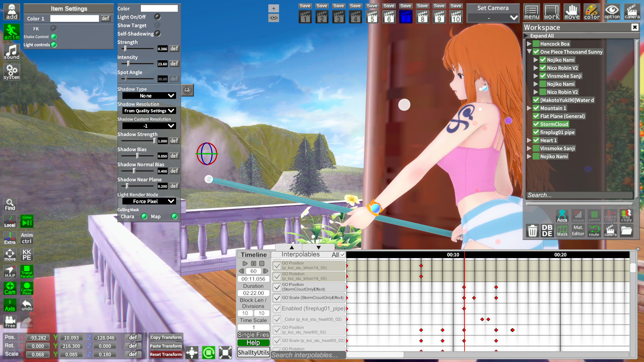Toggle the green Cam icon
This screenshot has height=362, width=644.
tap(10, 288)
